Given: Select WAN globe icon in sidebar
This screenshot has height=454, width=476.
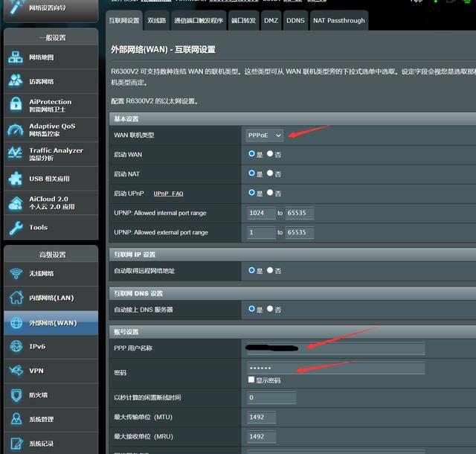Looking at the screenshot, I should 16,323.
